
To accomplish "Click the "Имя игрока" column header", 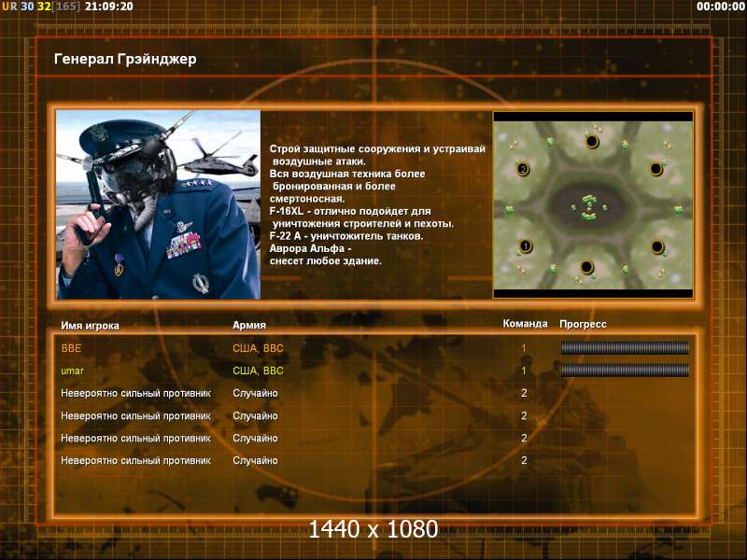I will coord(90,325).
